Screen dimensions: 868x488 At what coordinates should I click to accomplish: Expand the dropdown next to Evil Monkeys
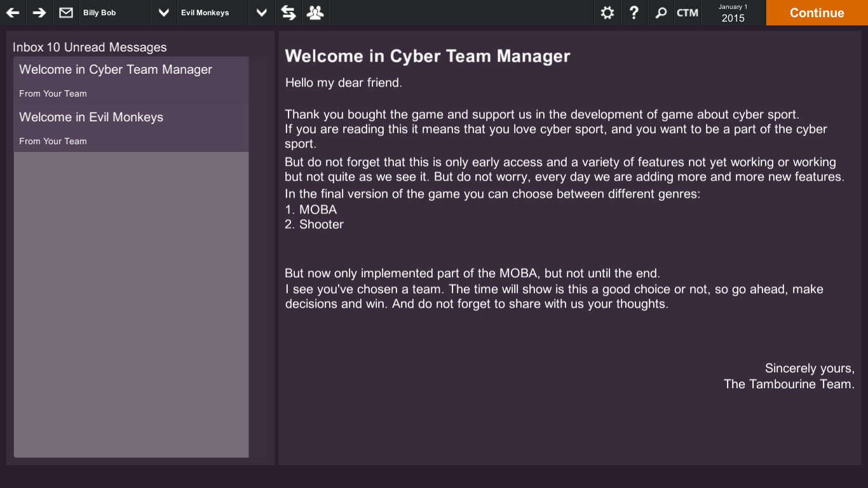pos(261,13)
